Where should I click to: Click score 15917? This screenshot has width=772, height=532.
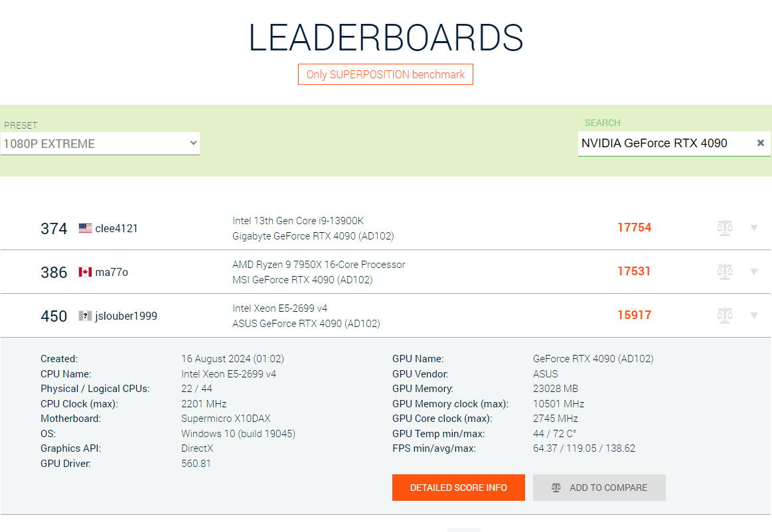coord(634,315)
